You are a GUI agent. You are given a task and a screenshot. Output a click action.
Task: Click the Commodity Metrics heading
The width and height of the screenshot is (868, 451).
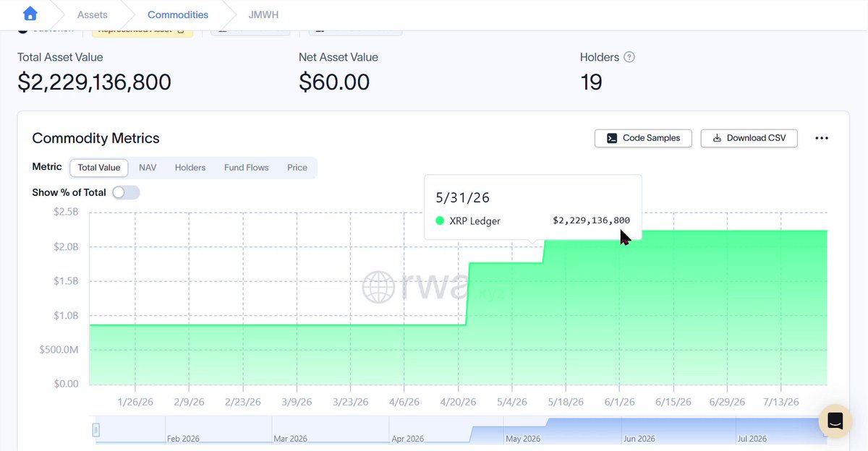click(x=96, y=138)
